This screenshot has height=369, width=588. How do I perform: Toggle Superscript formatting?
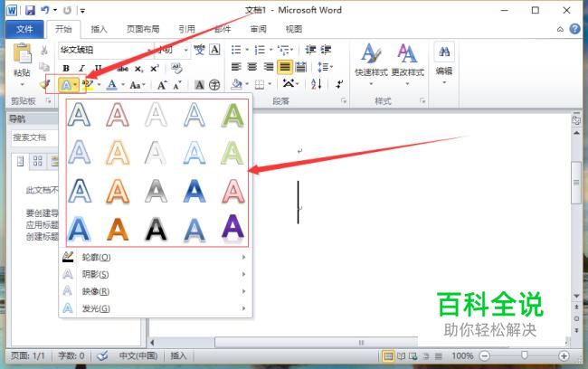click(155, 69)
